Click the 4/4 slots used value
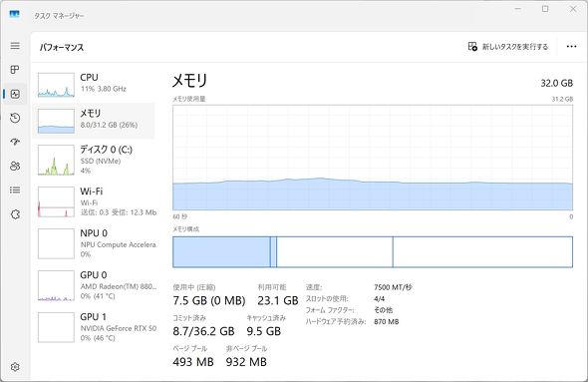Image resolution: width=588 pixels, height=382 pixels. (x=379, y=298)
